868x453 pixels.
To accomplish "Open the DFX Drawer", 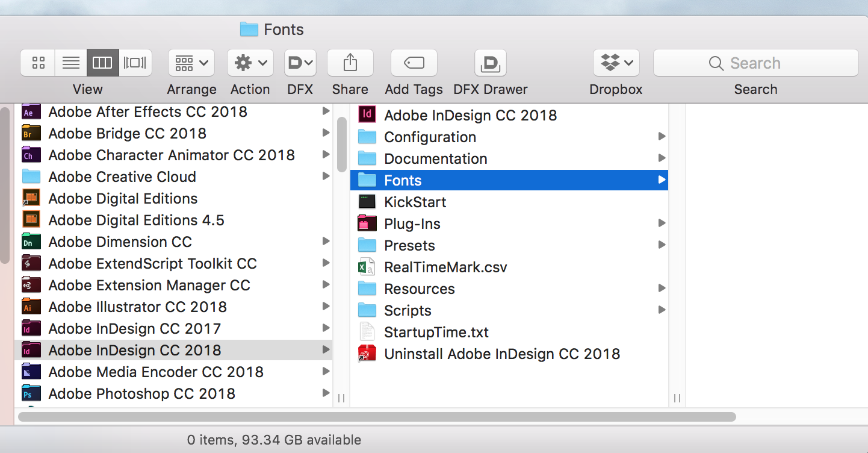I will click(x=491, y=63).
